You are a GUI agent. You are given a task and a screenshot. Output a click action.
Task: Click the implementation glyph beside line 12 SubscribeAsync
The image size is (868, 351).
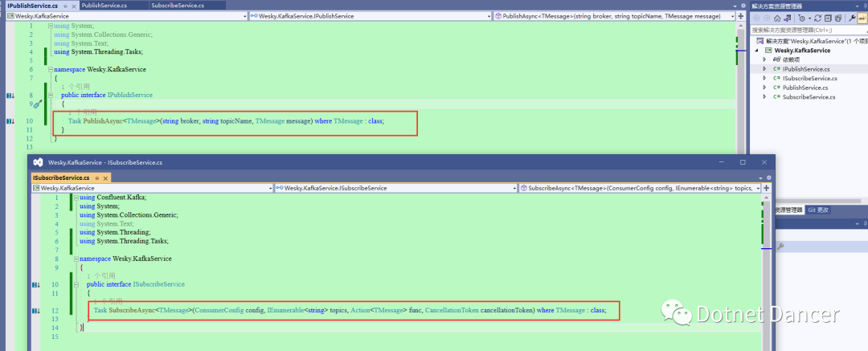pos(36,311)
